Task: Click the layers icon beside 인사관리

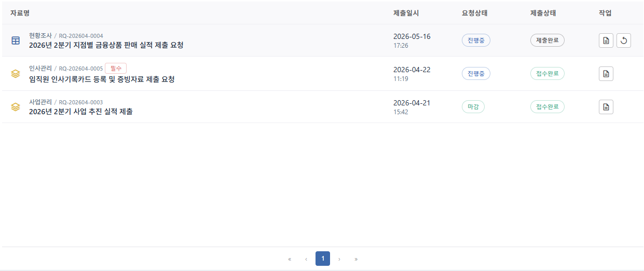Action: pyautogui.click(x=16, y=74)
